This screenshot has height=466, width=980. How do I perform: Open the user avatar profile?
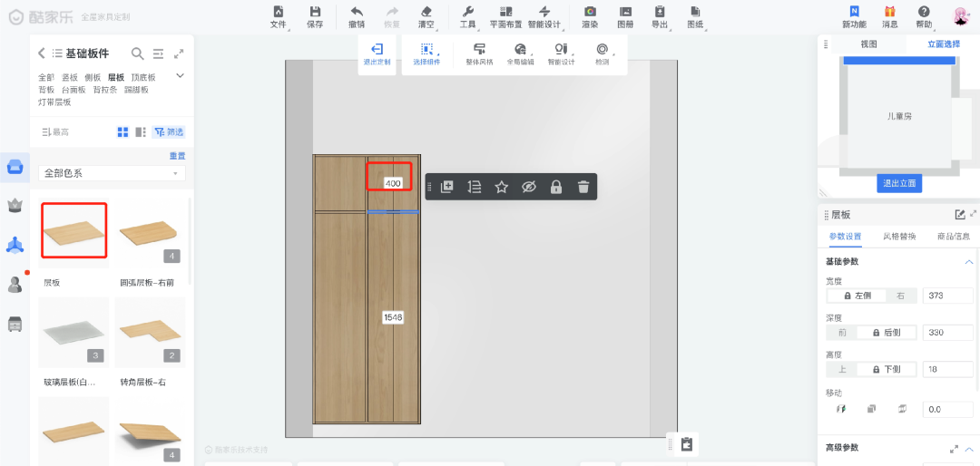(962, 16)
